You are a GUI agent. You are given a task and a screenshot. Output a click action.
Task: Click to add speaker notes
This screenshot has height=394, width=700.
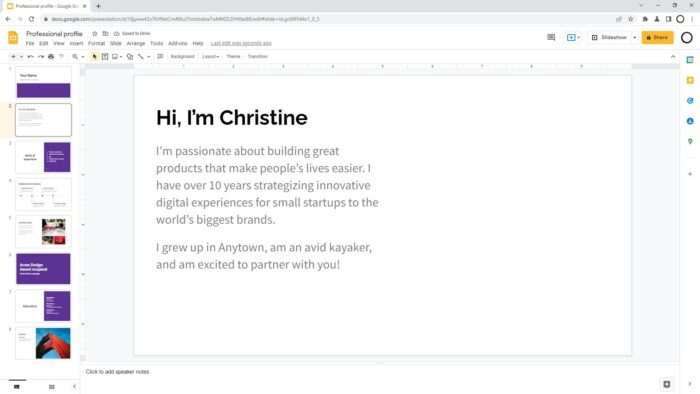[117, 372]
